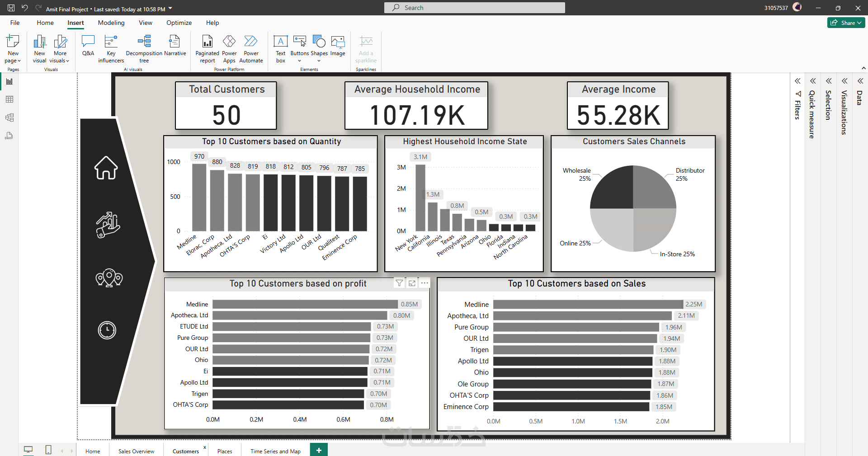Insert a Q&A visual
The image size is (868, 456).
pyautogui.click(x=88, y=46)
